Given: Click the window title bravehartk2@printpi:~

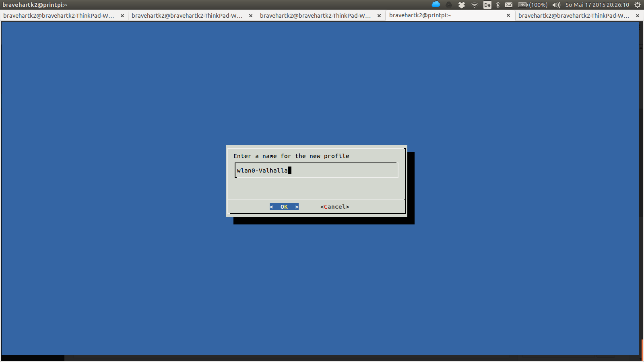Looking at the screenshot, I should (x=35, y=5).
